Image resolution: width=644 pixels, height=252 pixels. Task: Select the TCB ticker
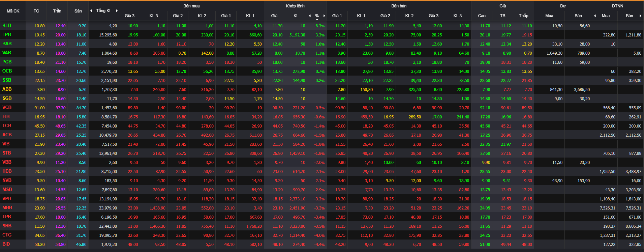click(x=7, y=125)
